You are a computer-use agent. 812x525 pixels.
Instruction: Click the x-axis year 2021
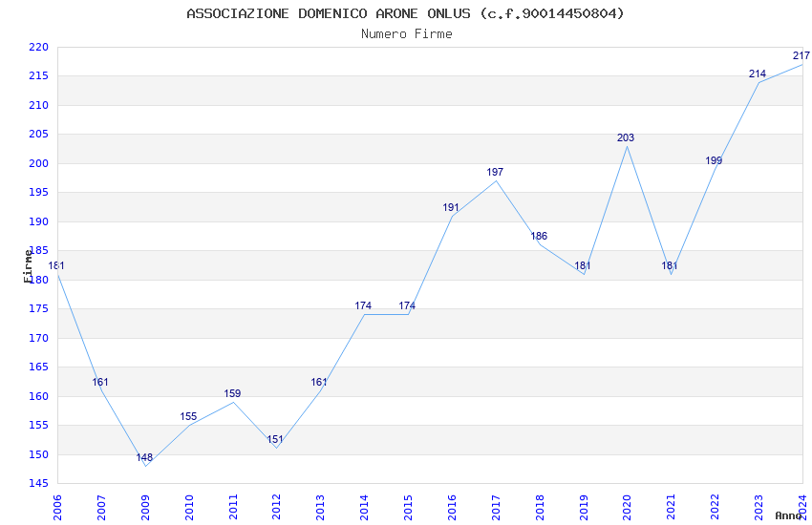(672, 508)
